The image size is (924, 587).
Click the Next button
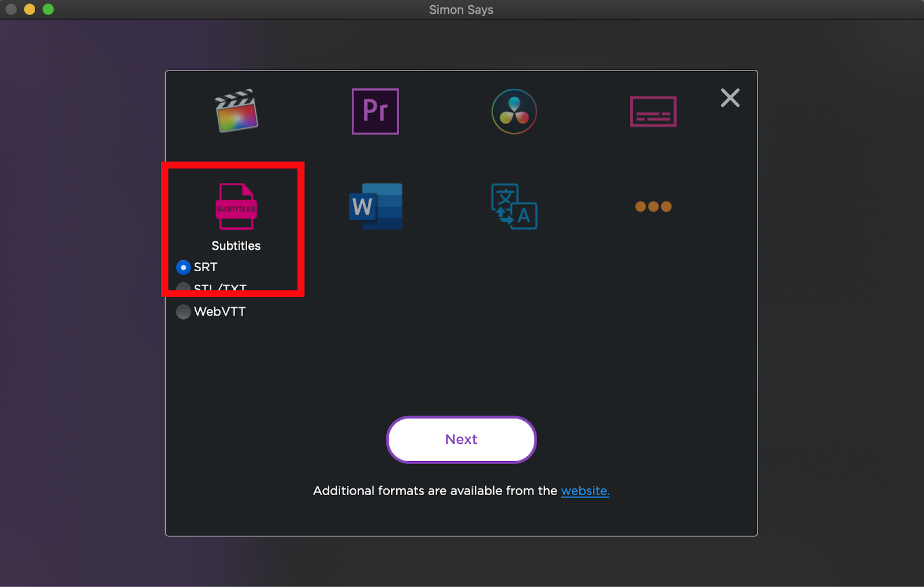(x=461, y=439)
